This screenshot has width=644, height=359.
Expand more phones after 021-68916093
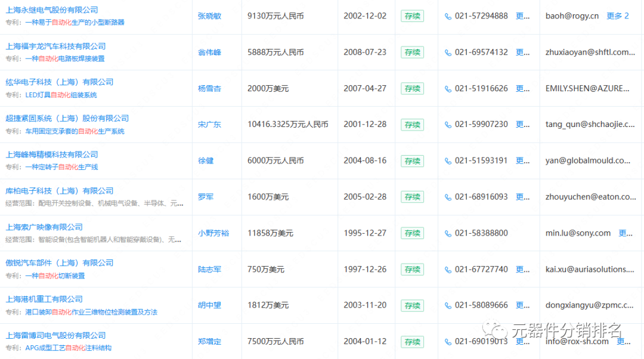pyautogui.click(x=523, y=197)
